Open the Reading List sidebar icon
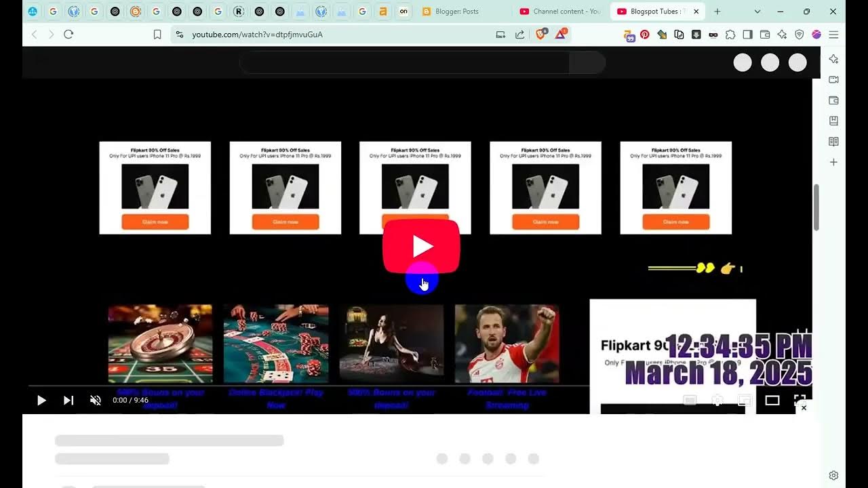The height and width of the screenshot is (488, 868). pyautogui.click(x=833, y=141)
